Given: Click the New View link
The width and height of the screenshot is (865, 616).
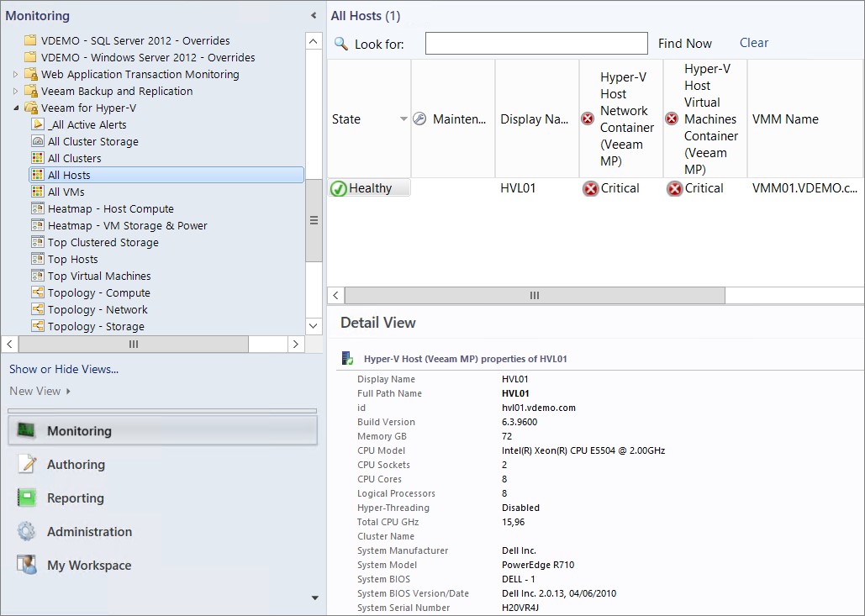Looking at the screenshot, I should click(x=34, y=391).
